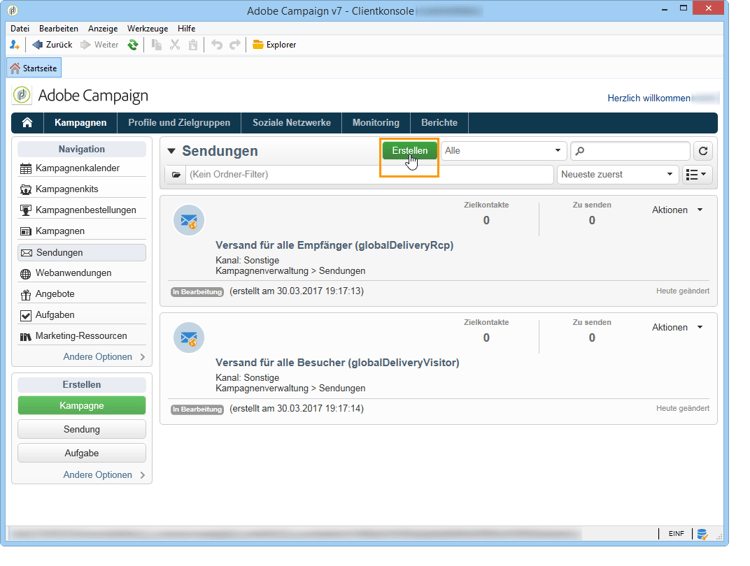Open the Werkzeuge menu

pos(147,28)
